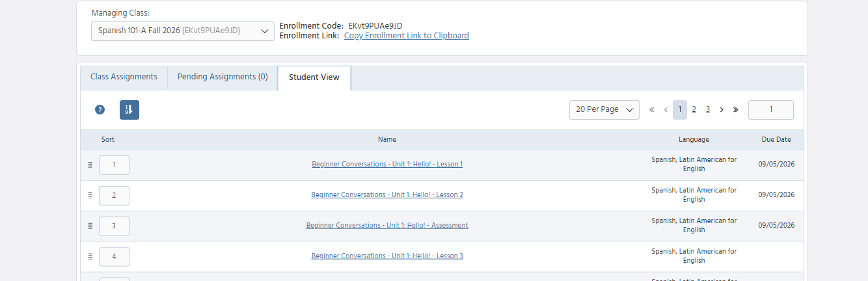
Task: Click the drag handle icon for row 1
Action: (x=90, y=165)
